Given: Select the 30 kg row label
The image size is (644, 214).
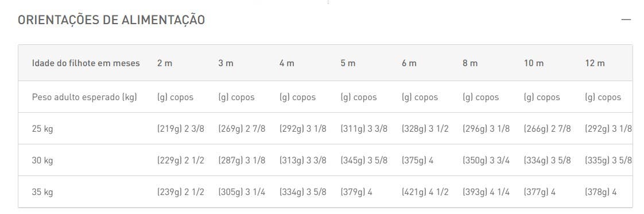Looking at the screenshot, I should click(42, 161).
